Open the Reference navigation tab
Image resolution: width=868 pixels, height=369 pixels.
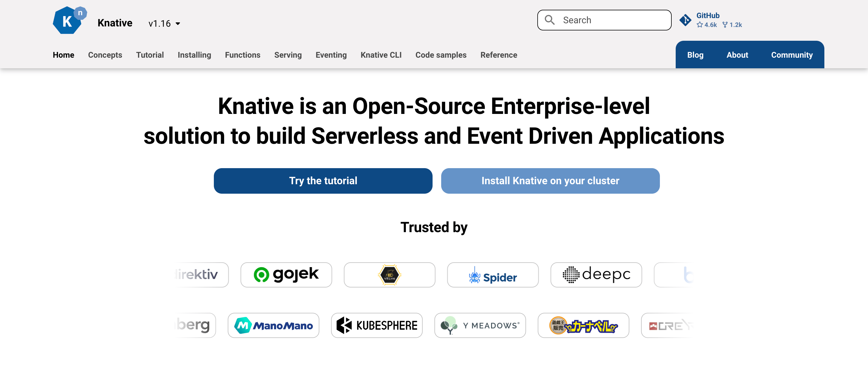(499, 55)
